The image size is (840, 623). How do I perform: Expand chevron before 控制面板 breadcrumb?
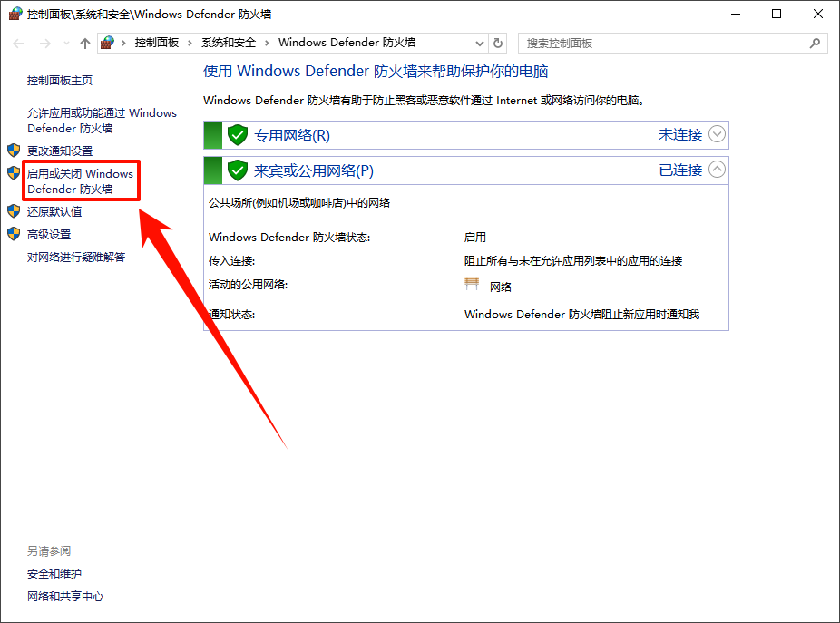[123, 43]
